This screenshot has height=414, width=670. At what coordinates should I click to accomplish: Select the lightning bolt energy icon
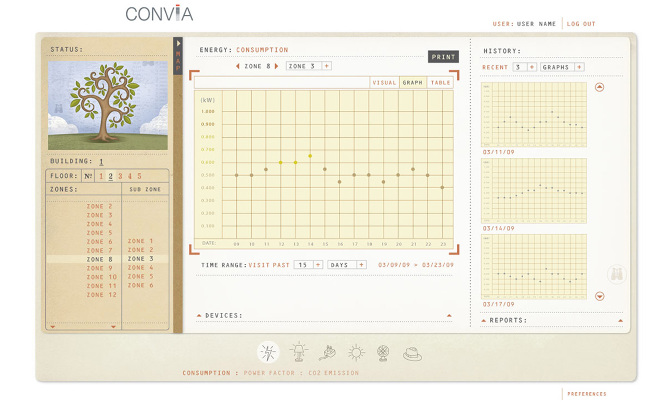pyautogui.click(x=268, y=352)
